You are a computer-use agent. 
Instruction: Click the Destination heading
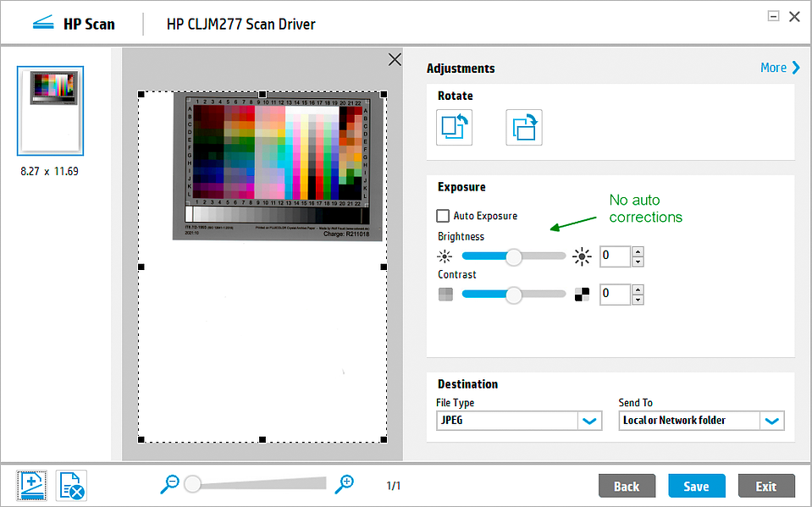pyautogui.click(x=467, y=384)
